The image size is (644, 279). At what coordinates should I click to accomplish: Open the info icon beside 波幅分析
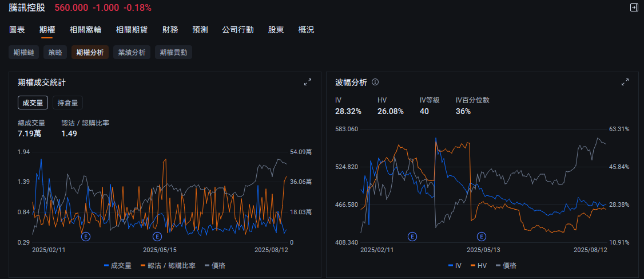(375, 82)
